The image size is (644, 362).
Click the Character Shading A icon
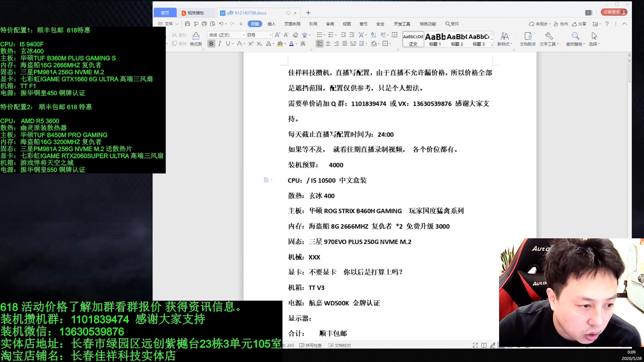pos(303,44)
